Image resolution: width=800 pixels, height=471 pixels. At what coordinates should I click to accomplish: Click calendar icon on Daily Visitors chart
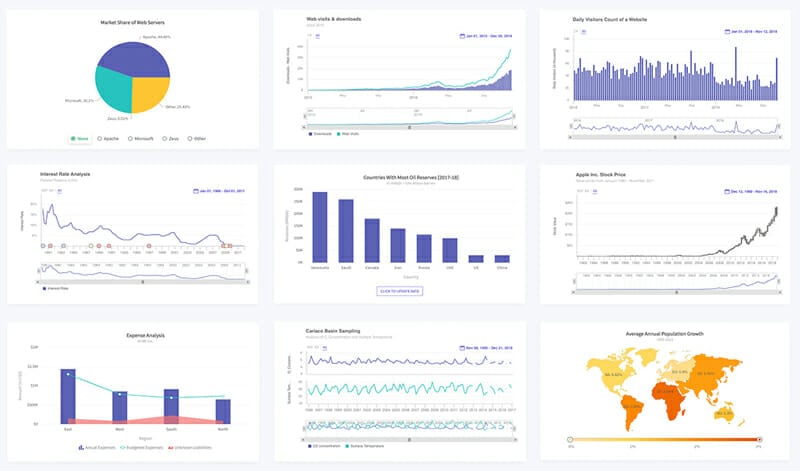point(727,32)
